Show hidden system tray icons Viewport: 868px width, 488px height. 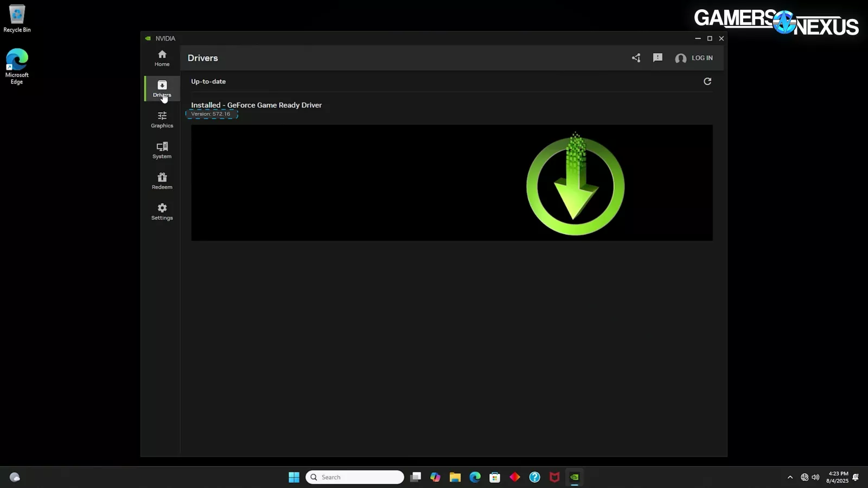point(790,477)
